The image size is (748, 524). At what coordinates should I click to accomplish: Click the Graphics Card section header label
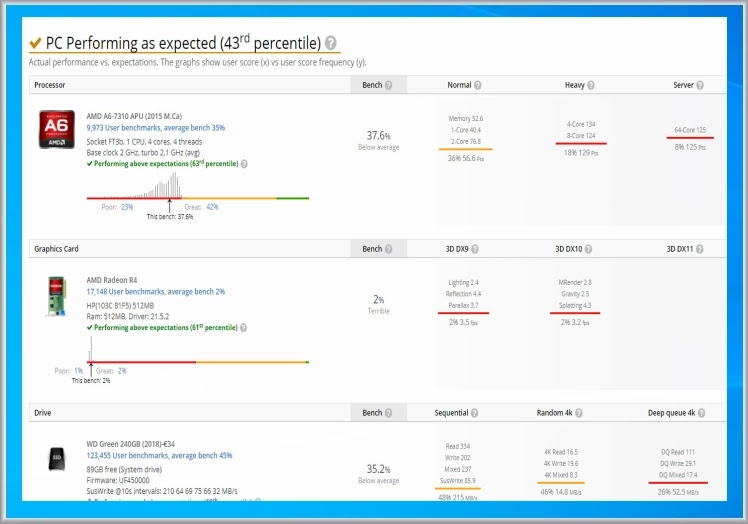pos(56,249)
